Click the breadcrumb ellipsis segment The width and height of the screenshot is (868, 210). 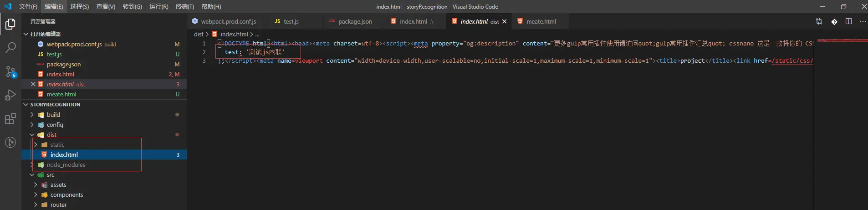click(x=257, y=34)
